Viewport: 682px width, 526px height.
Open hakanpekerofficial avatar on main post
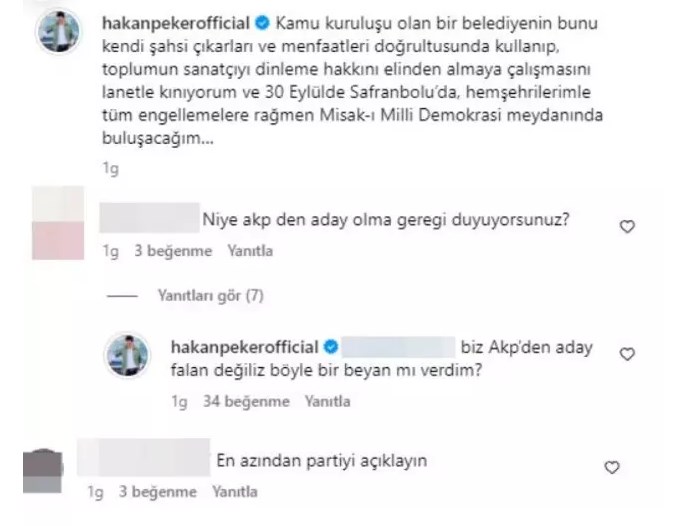click(59, 32)
